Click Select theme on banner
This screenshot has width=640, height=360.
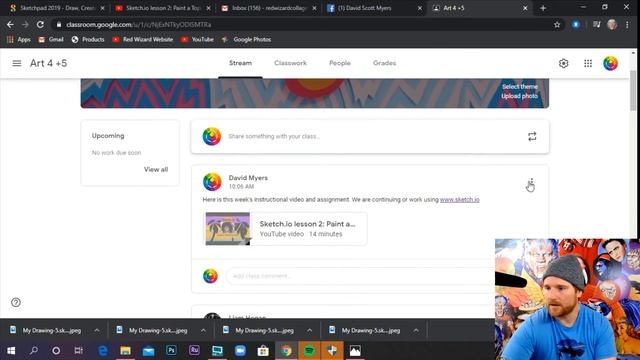coord(520,87)
